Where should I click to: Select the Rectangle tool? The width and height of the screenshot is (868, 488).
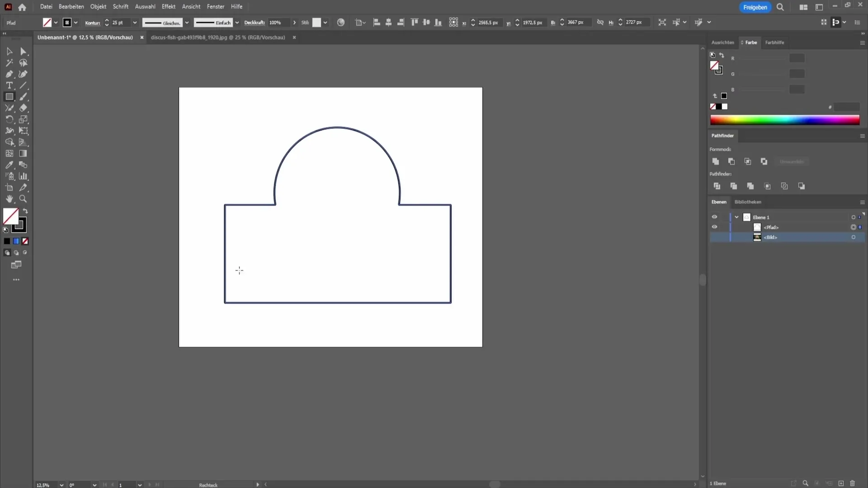click(9, 97)
